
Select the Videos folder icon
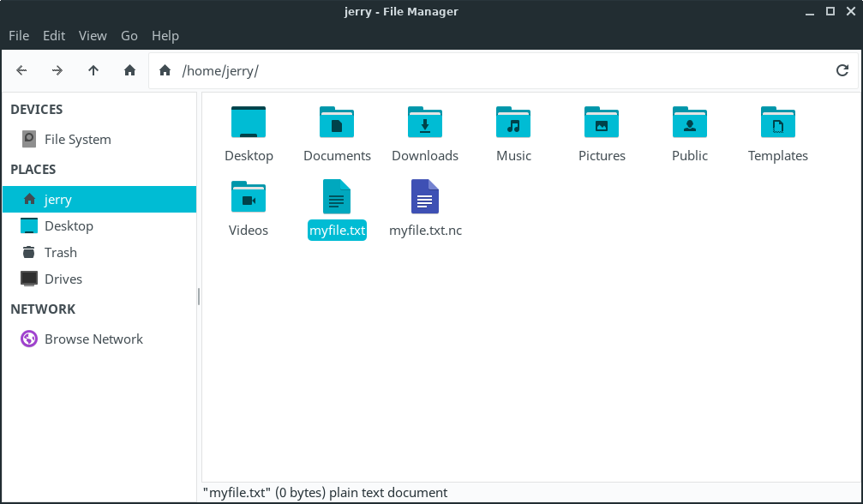pyautogui.click(x=249, y=198)
